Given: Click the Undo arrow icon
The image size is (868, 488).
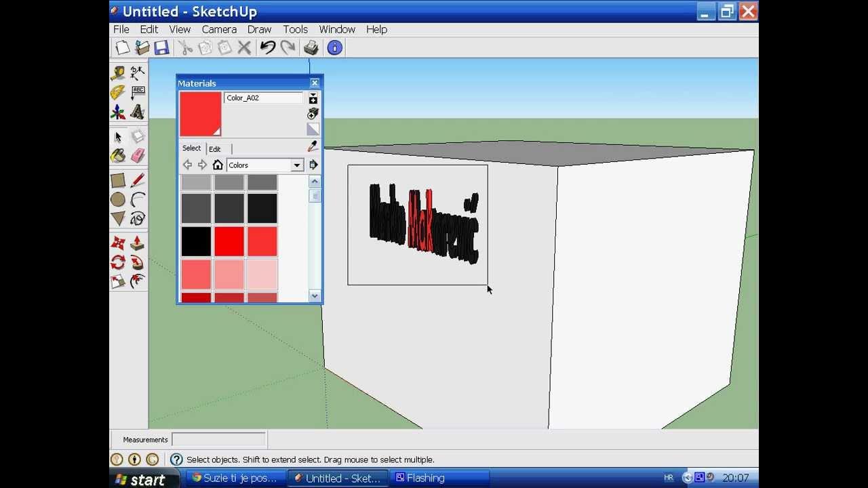Looking at the screenshot, I should click(268, 47).
